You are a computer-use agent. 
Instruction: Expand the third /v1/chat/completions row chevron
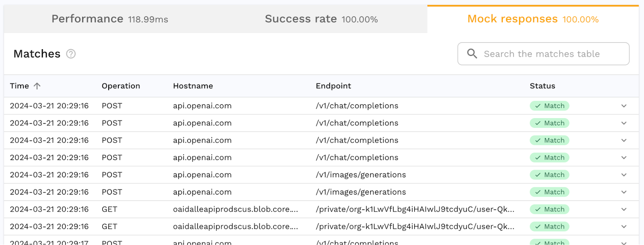tap(624, 141)
